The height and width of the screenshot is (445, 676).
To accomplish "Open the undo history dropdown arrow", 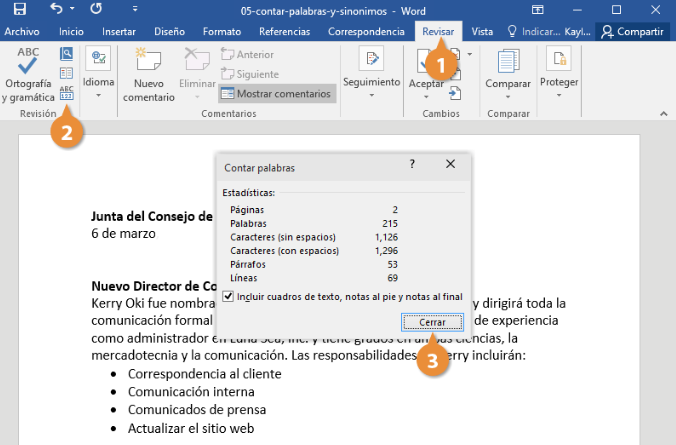I will point(72,9).
